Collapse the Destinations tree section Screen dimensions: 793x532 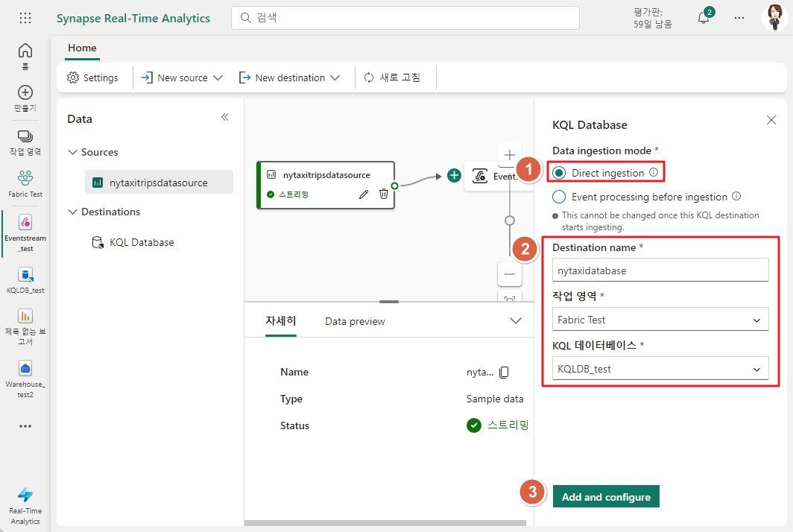coord(73,212)
